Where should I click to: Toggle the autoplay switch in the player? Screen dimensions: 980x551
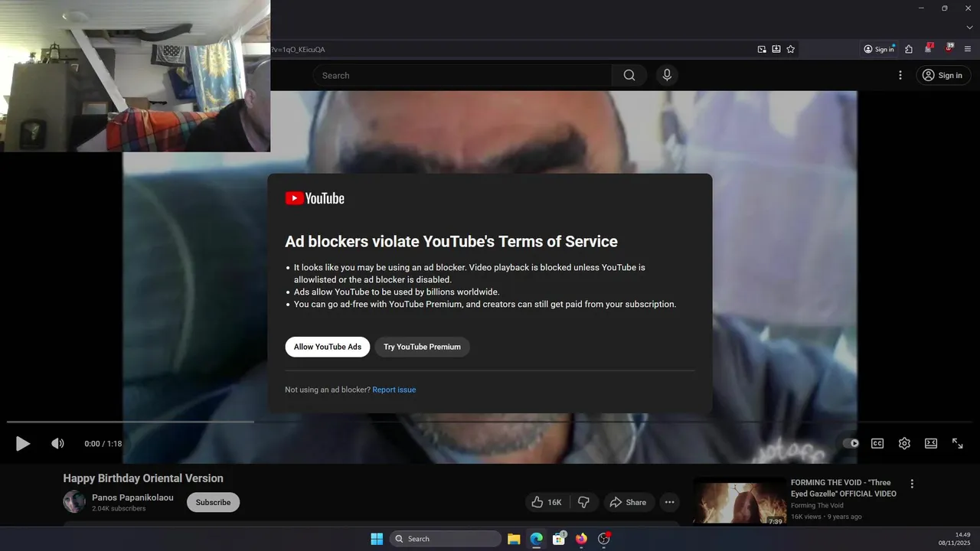point(851,443)
